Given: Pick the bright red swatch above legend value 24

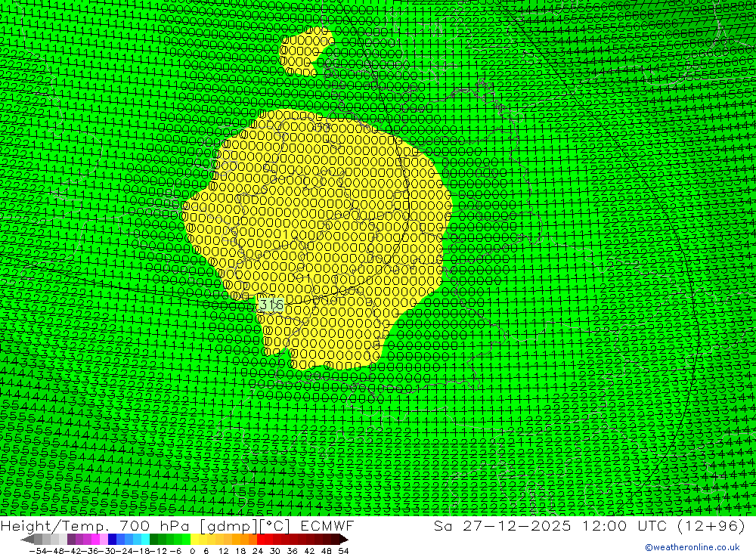Looking at the screenshot, I should (261, 540).
